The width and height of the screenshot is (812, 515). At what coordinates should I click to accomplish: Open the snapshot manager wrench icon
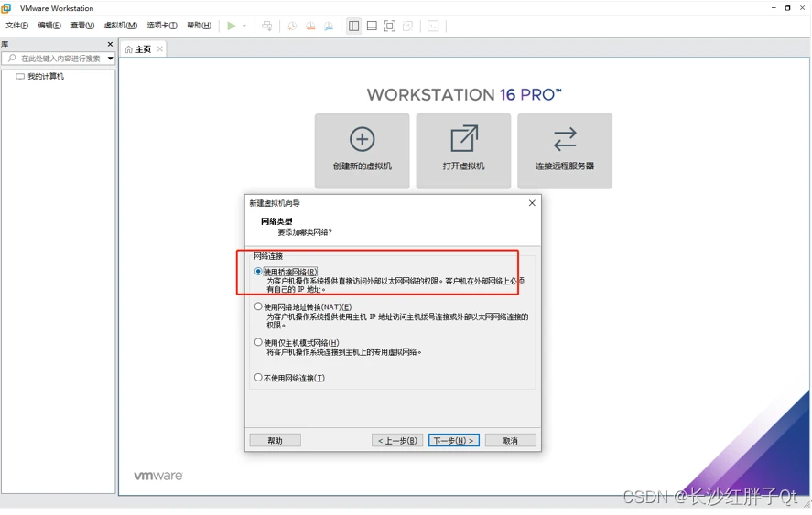(x=329, y=26)
